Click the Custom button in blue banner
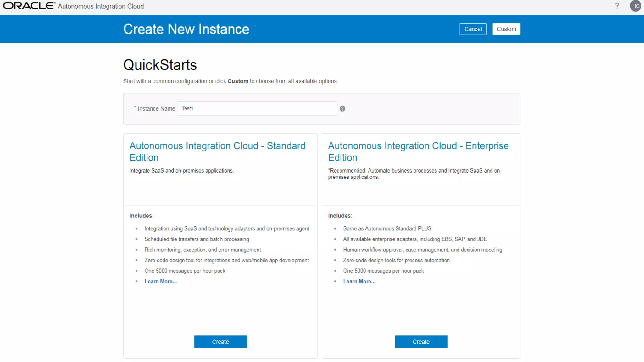 (506, 29)
